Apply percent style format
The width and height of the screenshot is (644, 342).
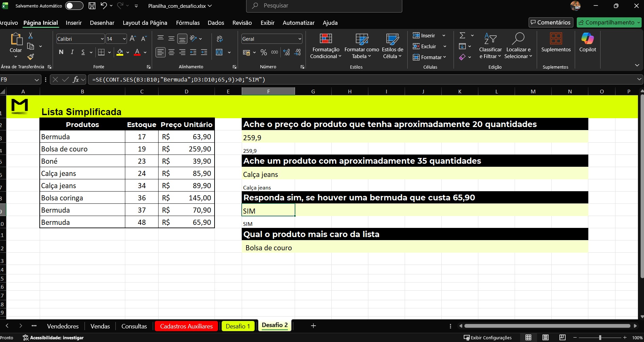[x=264, y=52]
